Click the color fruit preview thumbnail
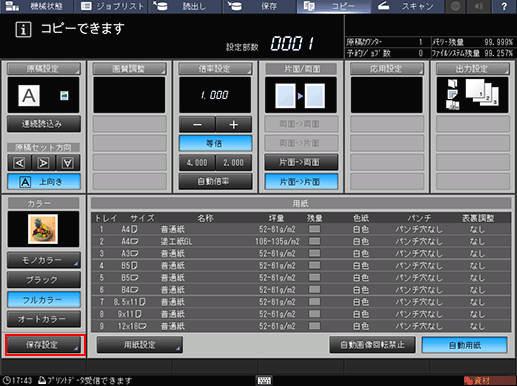The width and height of the screenshot is (517, 386). point(43,229)
